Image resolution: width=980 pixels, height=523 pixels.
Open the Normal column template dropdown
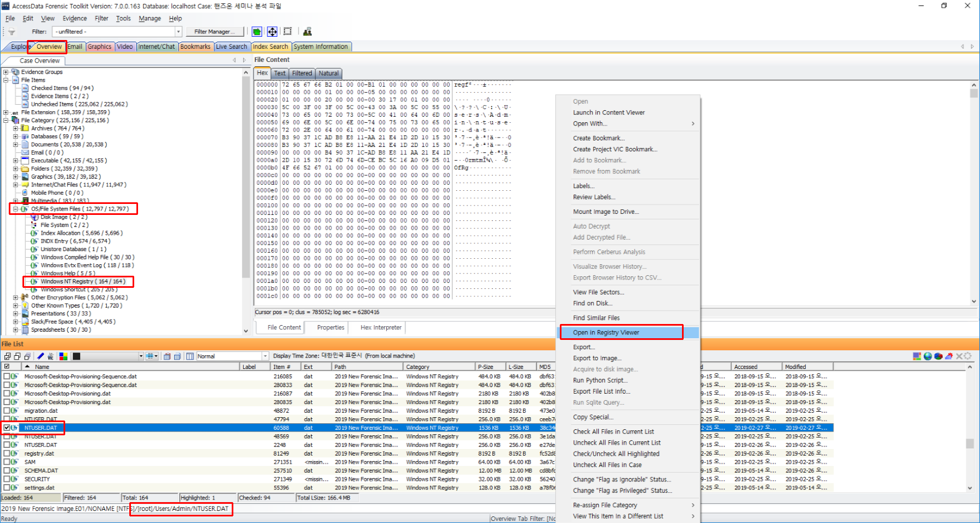(265, 356)
